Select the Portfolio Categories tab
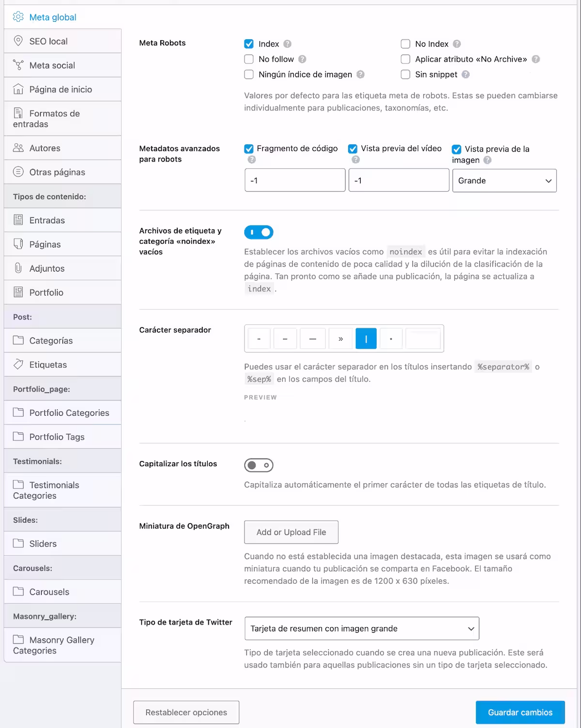581x728 pixels. (62, 413)
